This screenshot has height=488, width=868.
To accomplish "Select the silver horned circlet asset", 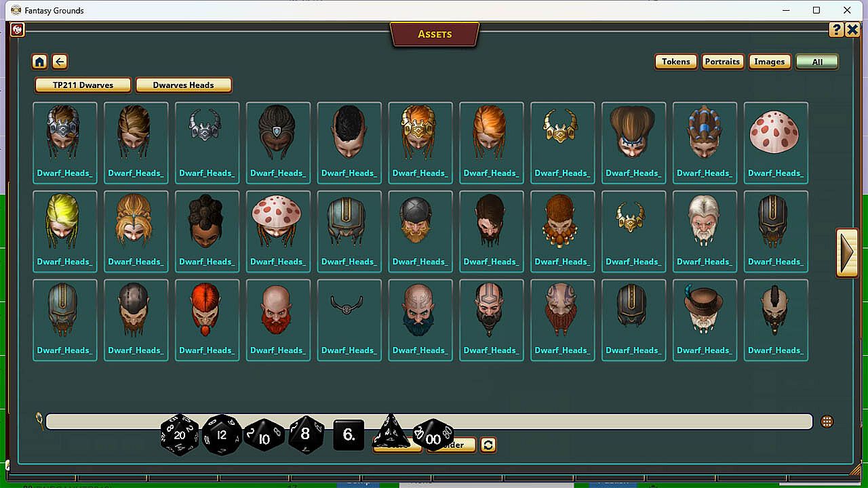I will [208, 143].
